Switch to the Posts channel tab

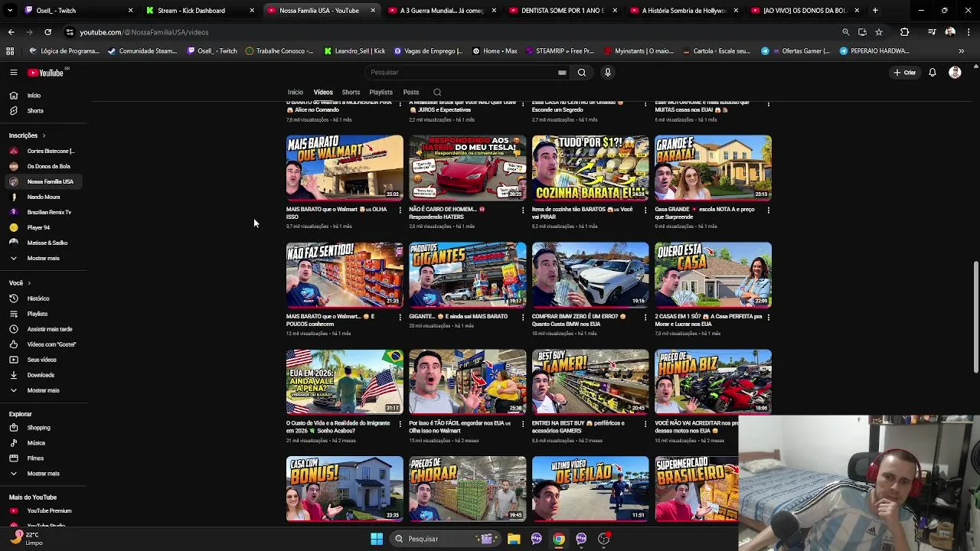click(411, 93)
